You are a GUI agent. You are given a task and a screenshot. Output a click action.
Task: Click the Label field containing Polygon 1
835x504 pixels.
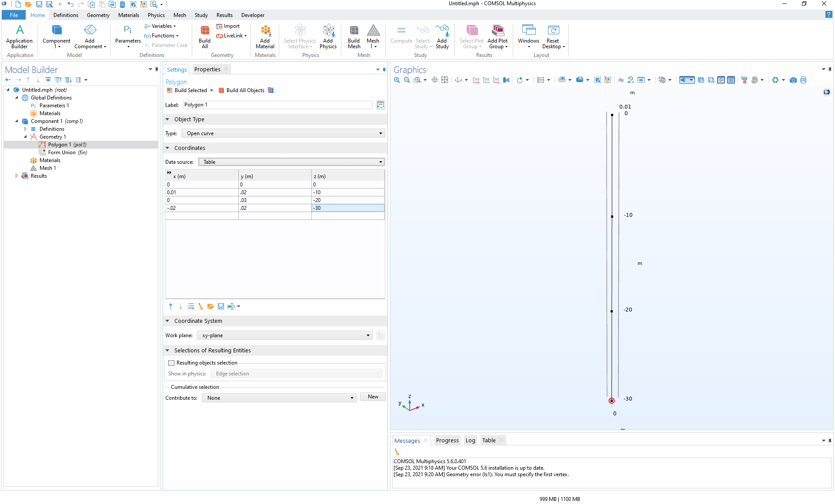[277, 105]
